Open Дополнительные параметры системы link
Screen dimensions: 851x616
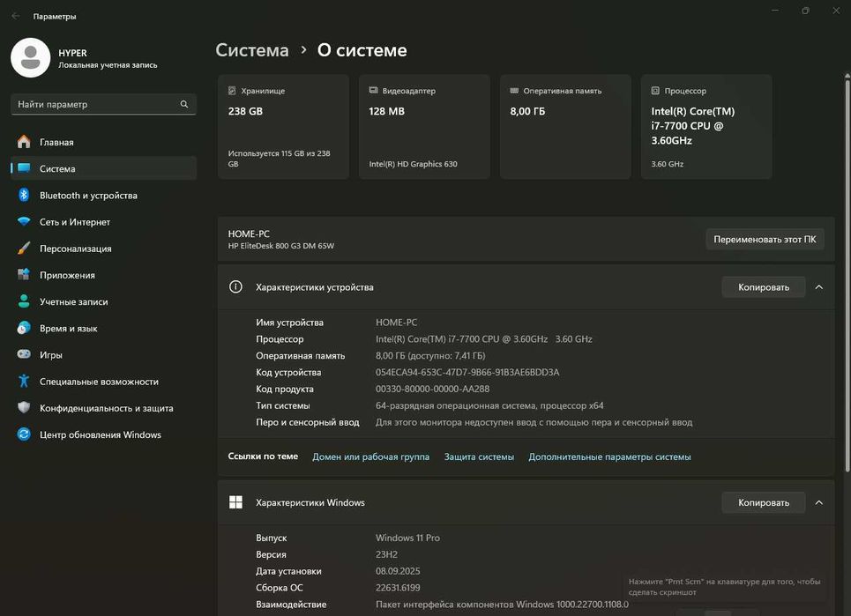pos(609,456)
